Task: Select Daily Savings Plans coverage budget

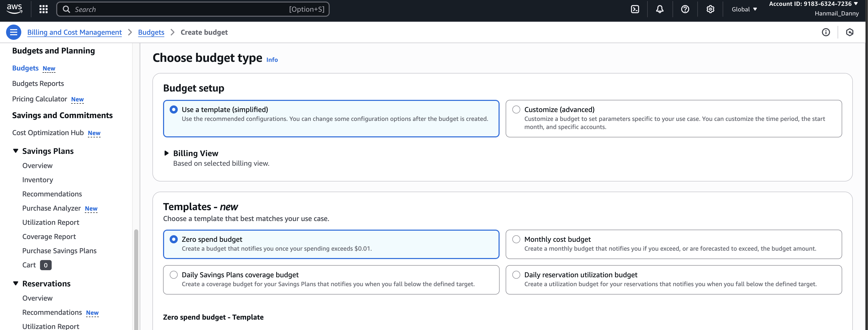Action: click(x=173, y=275)
